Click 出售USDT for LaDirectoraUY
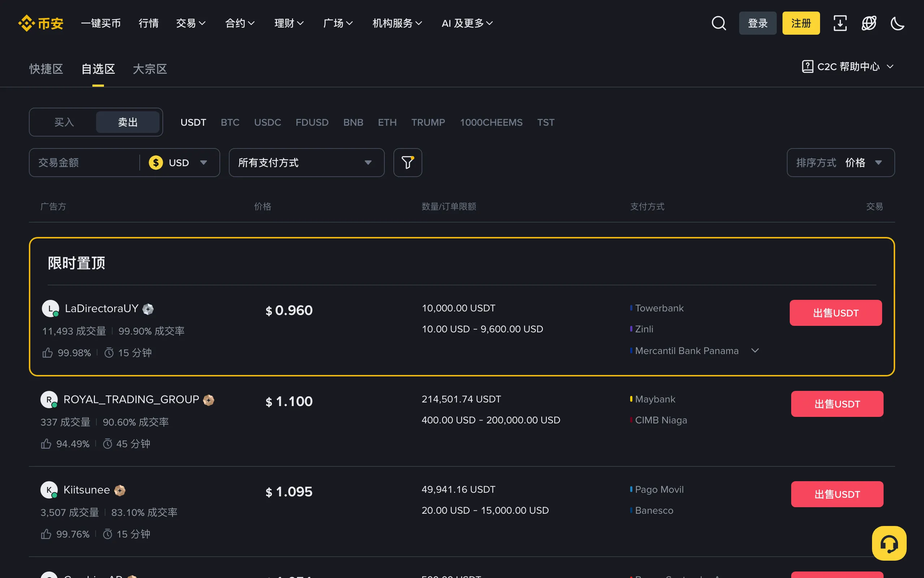The height and width of the screenshot is (578, 924). pyautogui.click(x=836, y=313)
